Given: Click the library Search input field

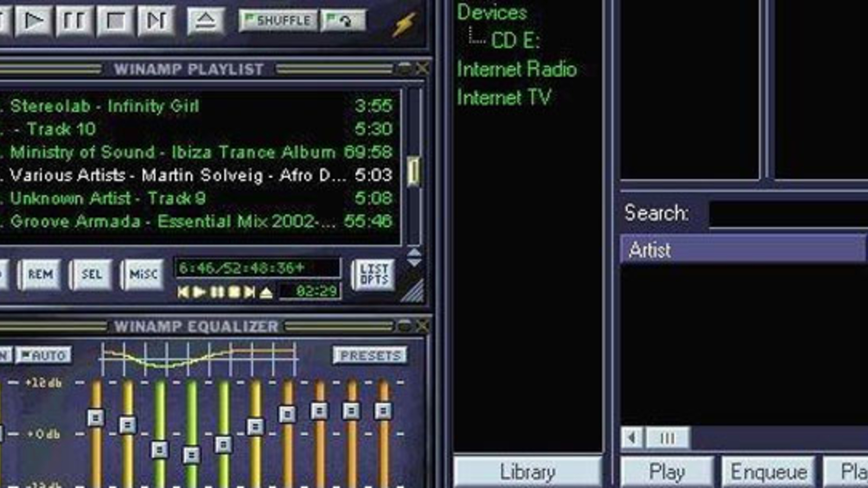Looking at the screenshot, I should coord(789,214).
